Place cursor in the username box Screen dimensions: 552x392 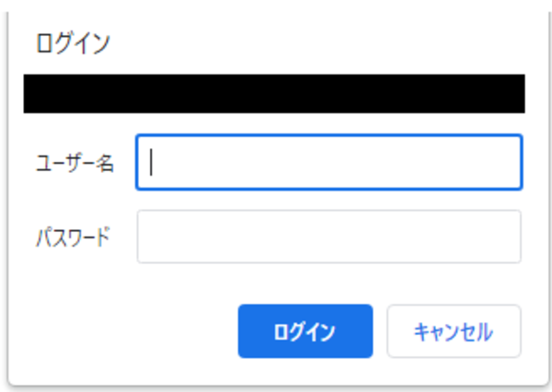click(328, 163)
